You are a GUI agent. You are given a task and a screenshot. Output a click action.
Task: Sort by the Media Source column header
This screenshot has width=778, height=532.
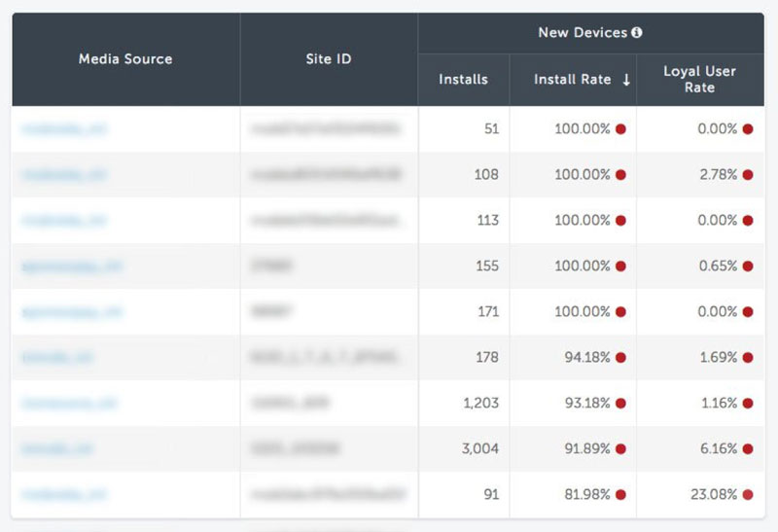pos(125,59)
